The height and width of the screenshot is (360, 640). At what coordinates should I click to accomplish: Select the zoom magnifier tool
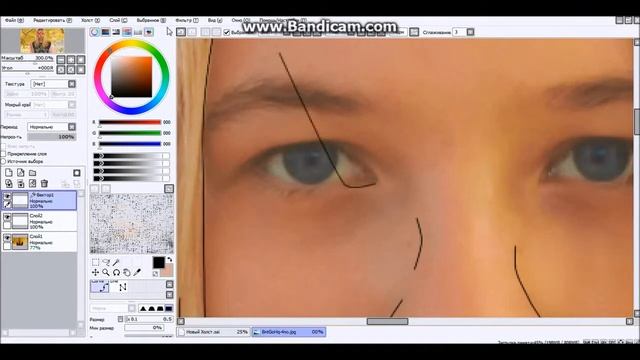pyautogui.click(x=106, y=272)
